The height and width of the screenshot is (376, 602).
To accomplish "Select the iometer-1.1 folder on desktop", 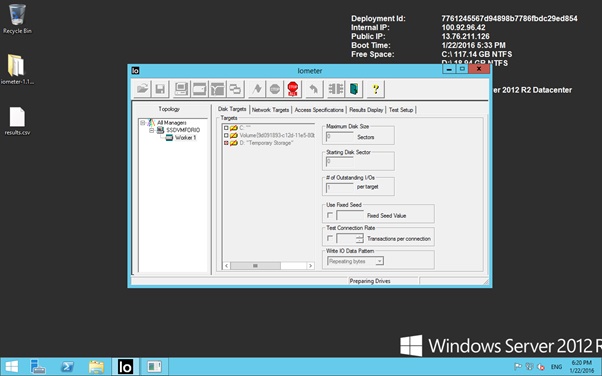I will click(17, 70).
